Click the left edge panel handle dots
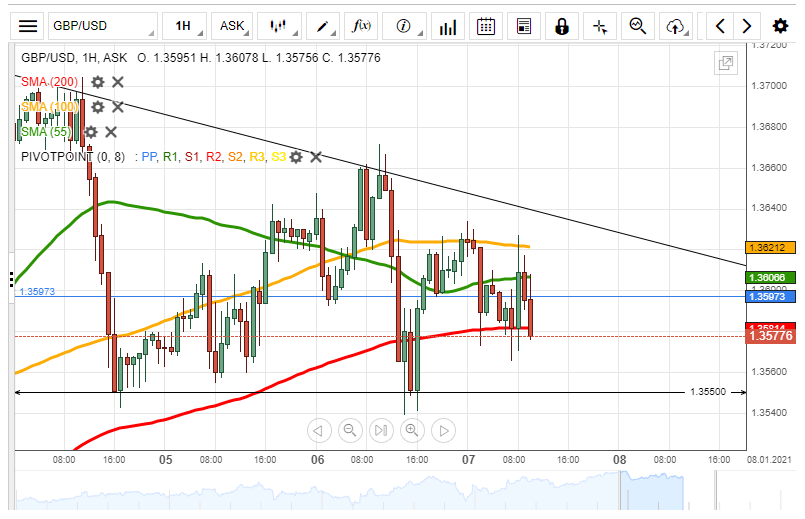The image size is (805, 519). tap(11, 280)
